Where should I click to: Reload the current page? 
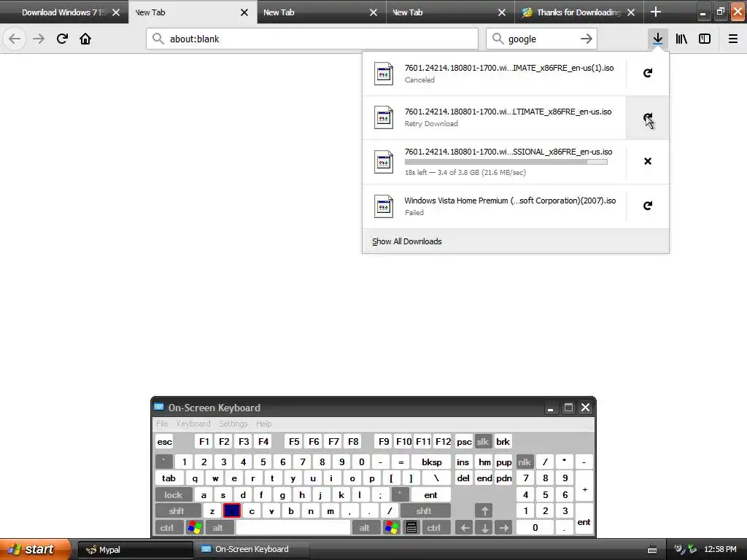62,39
